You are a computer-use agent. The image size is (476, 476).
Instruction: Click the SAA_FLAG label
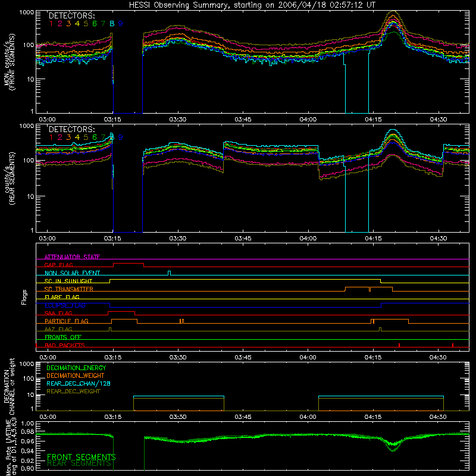(x=58, y=313)
